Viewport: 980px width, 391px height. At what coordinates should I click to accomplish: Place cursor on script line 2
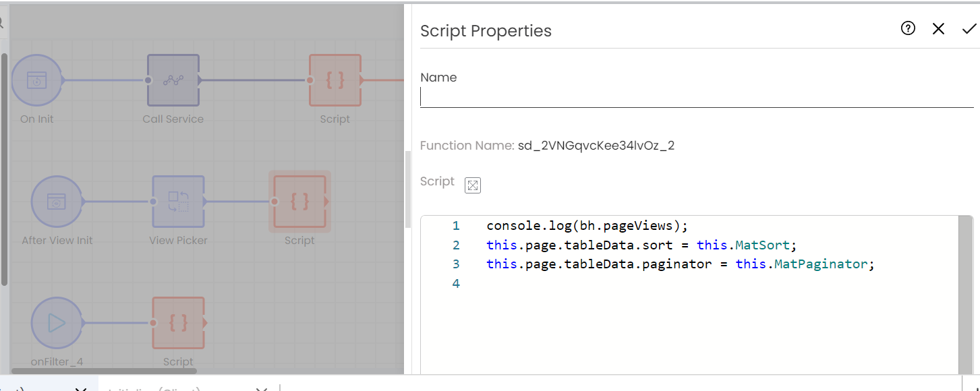(x=641, y=245)
